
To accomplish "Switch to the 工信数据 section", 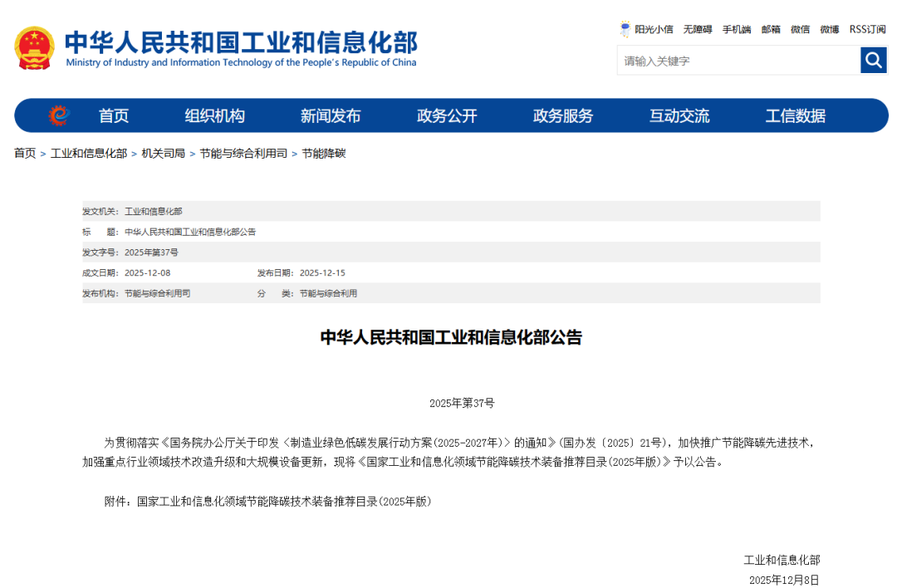I will click(x=794, y=116).
